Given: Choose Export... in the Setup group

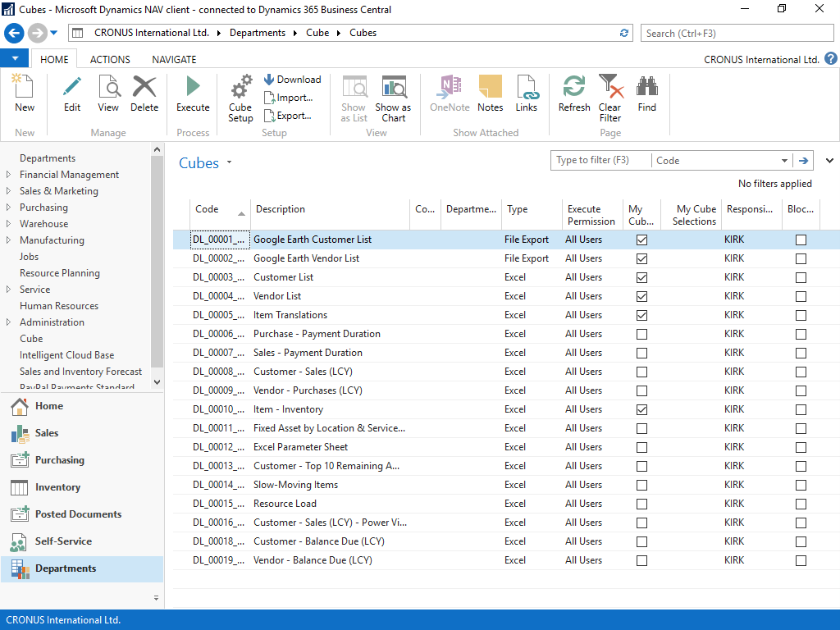Looking at the screenshot, I should (288, 116).
